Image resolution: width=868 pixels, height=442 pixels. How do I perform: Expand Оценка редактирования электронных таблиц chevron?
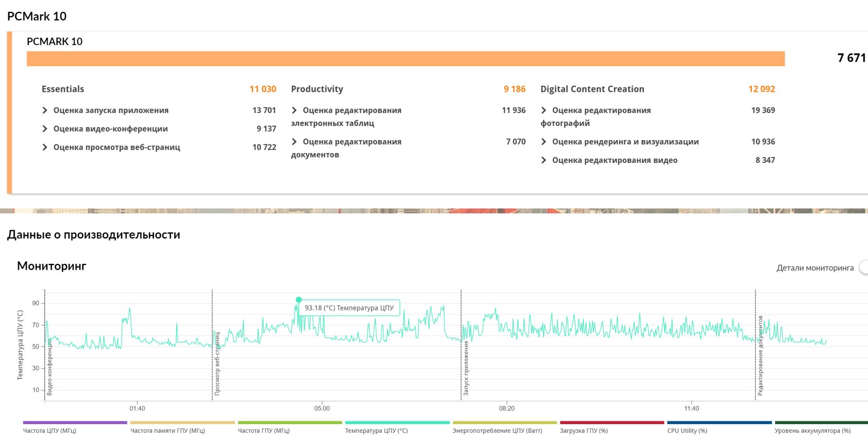click(295, 110)
